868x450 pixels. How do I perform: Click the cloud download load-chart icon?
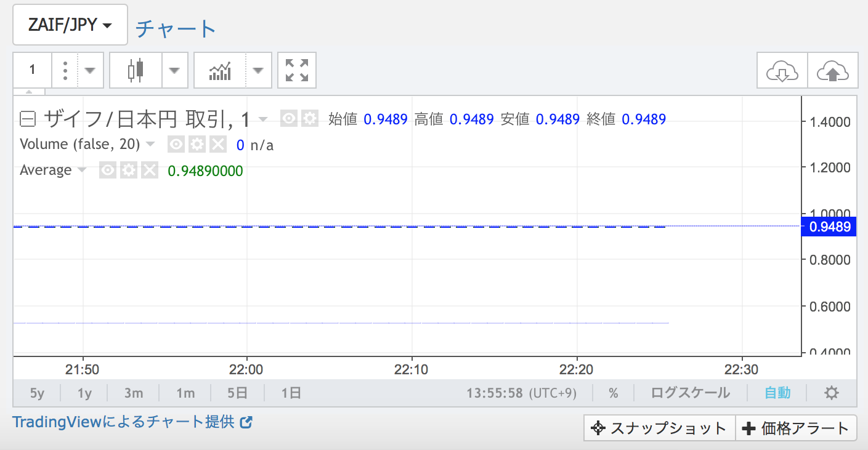[x=782, y=71]
